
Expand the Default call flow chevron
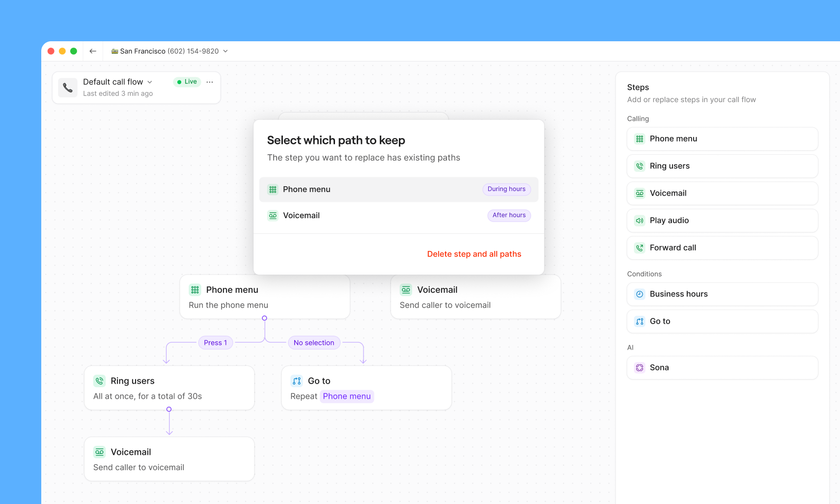pyautogui.click(x=150, y=82)
